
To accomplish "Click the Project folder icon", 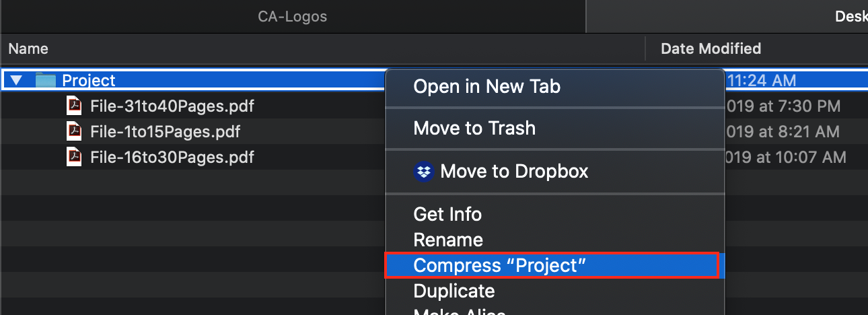I will pyautogui.click(x=45, y=81).
